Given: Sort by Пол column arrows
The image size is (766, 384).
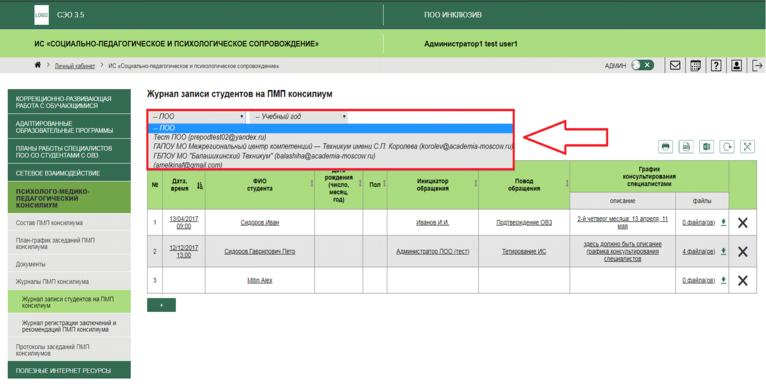Looking at the screenshot, I should 384,183.
